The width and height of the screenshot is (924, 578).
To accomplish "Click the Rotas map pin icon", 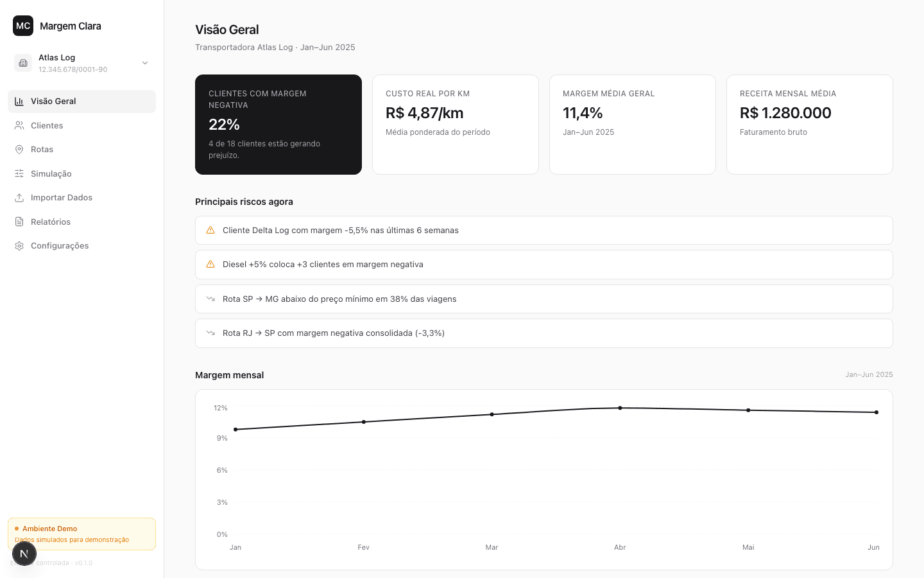I will (x=19, y=150).
